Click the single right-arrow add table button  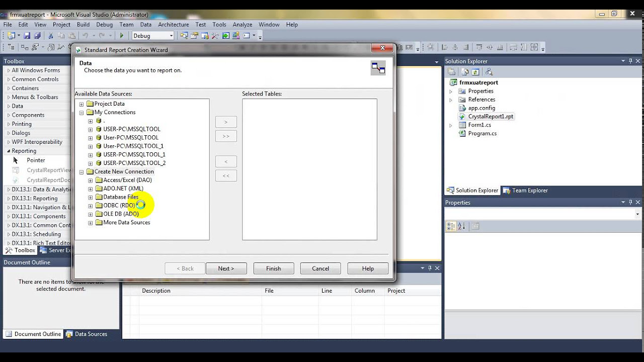[226, 122]
